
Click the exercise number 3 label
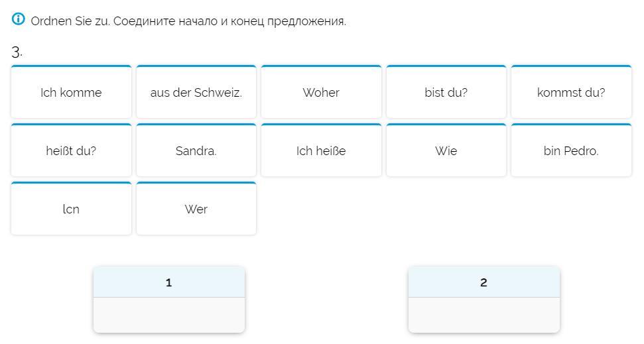point(17,52)
